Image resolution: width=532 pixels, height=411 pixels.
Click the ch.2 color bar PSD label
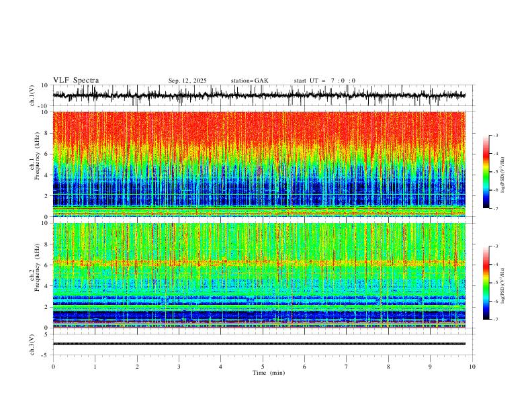(x=502, y=285)
